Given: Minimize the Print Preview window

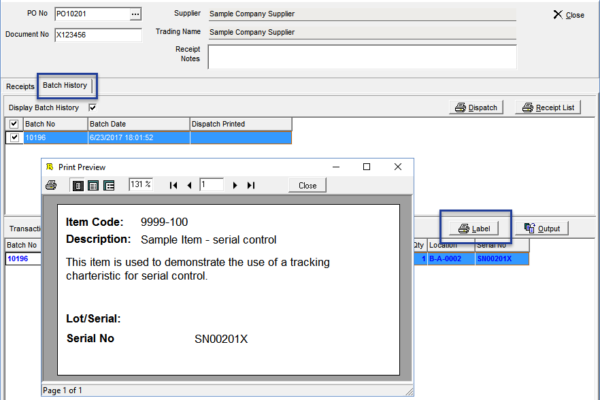Looking at the screenshot, I should click(336, 167).
